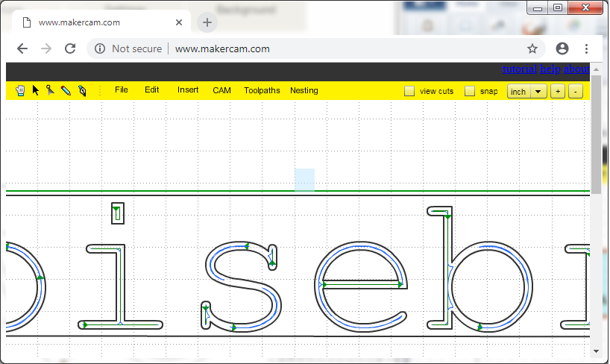
Task: Open Chrome three-dot menu
Action: click(x=587, y=48)
